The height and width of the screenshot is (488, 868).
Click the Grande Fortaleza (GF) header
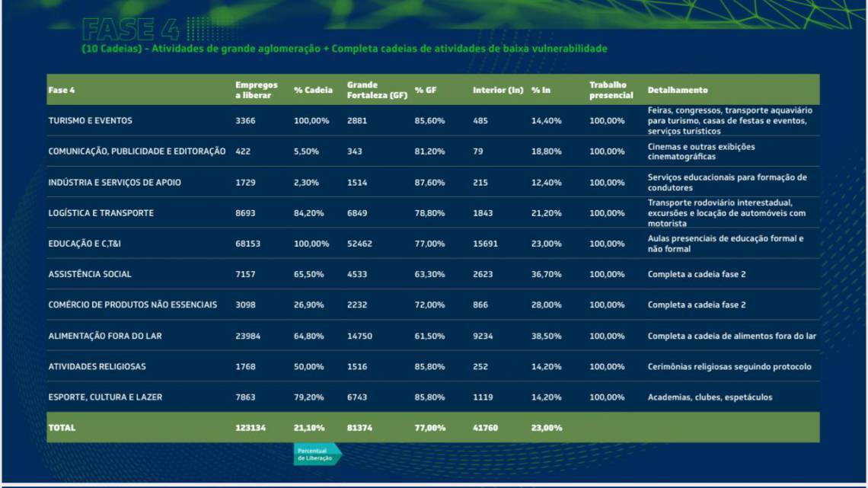(377, 90)
